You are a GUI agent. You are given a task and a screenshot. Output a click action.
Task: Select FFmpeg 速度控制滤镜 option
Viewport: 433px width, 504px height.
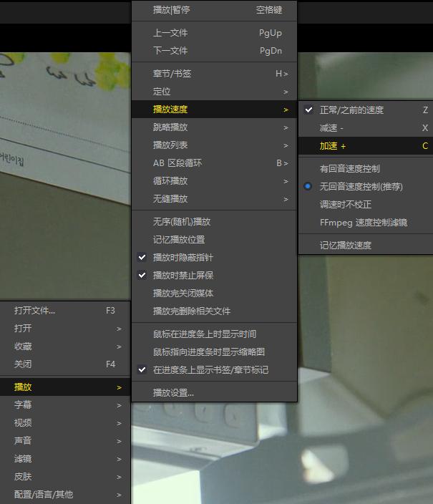pos(366,223)
